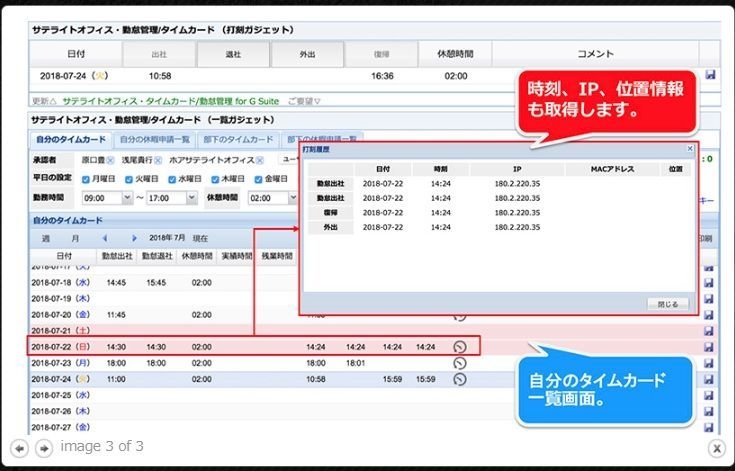Open punch history clock icon for 2018-07-22
This screenshot has height=471, width=735.
[460, 347]
